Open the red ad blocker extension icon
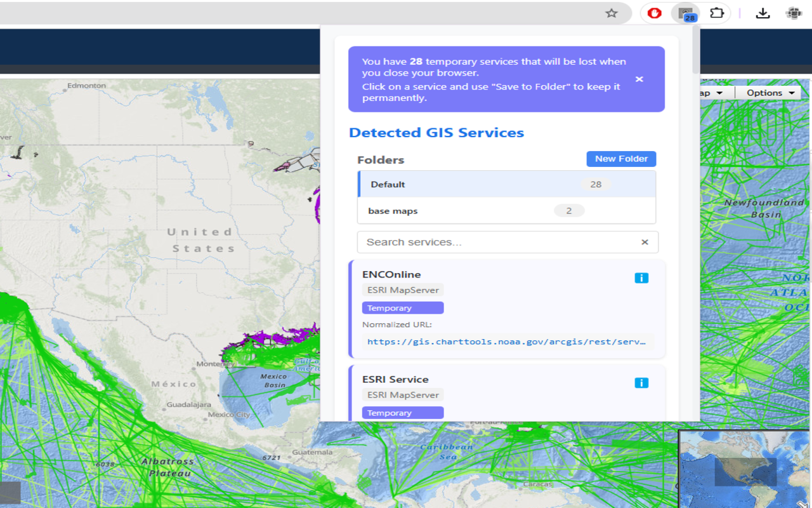 [654, 13]
